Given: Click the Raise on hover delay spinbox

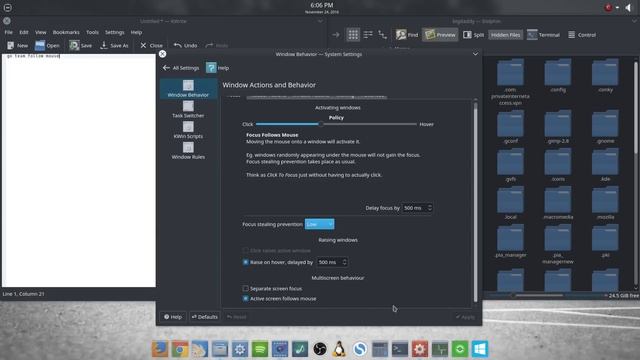Looking at the screenshot, I should tap(332, 262).
